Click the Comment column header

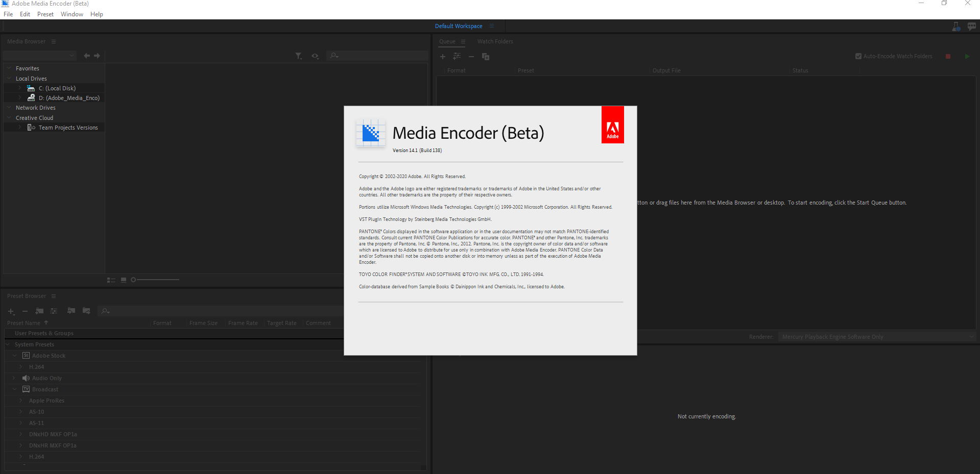pos(318,323)
